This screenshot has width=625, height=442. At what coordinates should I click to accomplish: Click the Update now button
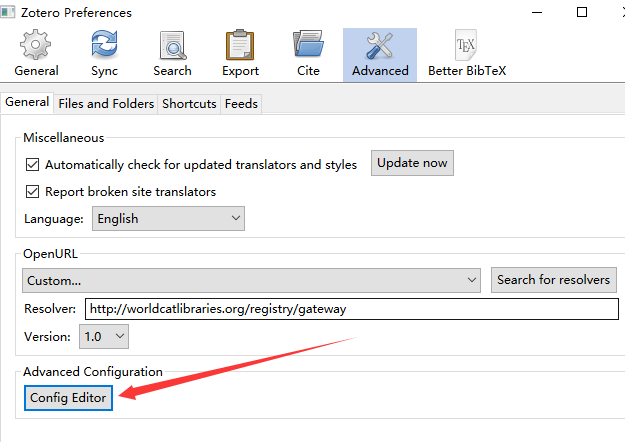(x=412, y=163)
